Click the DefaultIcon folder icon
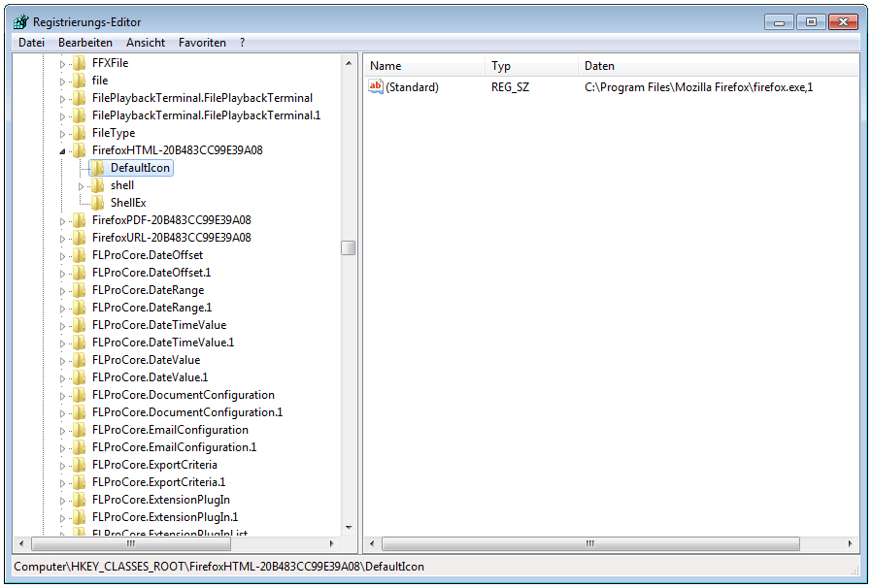The width and height of the screenshot is (872, 588). 97,168
